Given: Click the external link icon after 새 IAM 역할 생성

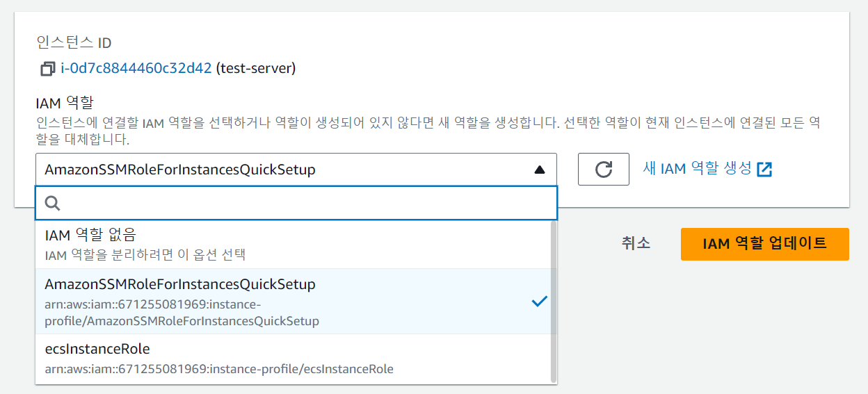Looking at the screenshot, I should (x=765, y=169).
